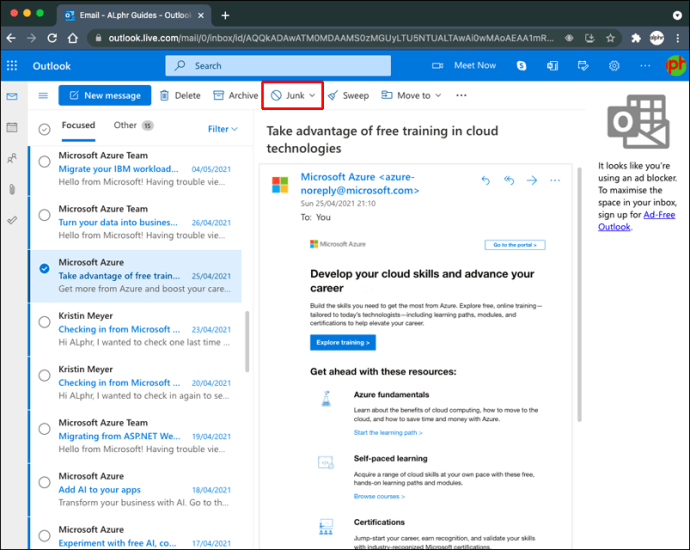Open the Files attachment sidebar icon
Viewport: 690px width, 550px height.
(x=12, y=189)
